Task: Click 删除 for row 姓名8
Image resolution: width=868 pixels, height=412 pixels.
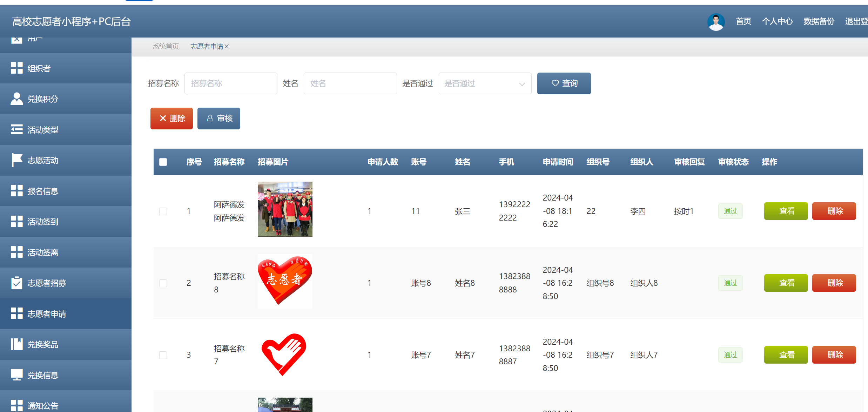Action: coord(834,283)
